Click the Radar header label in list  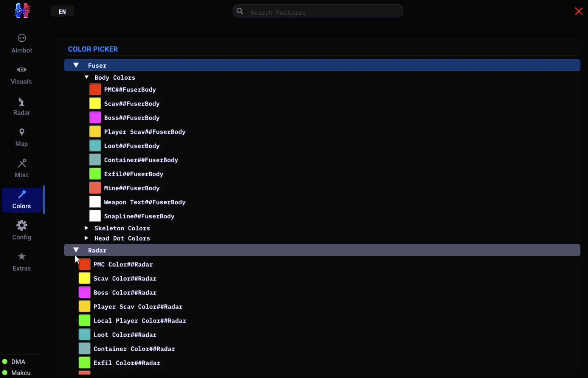pyautogui.click(x=97, y=250)
